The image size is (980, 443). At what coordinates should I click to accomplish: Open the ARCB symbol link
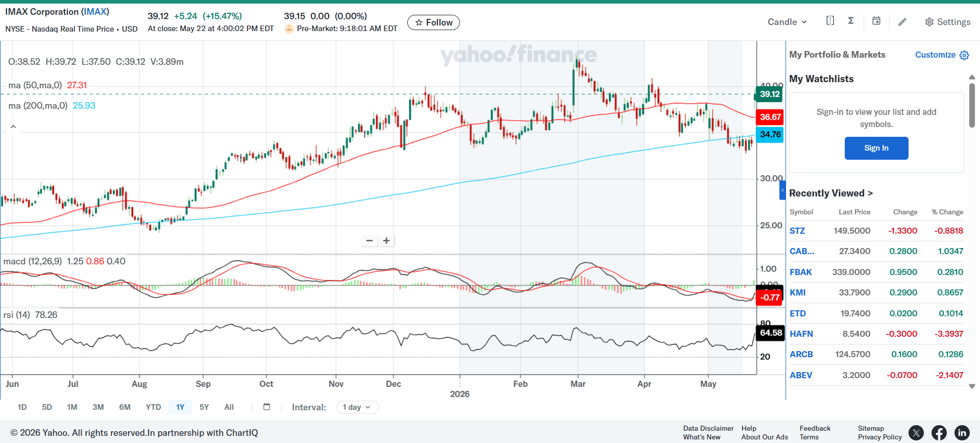point(801,354)
